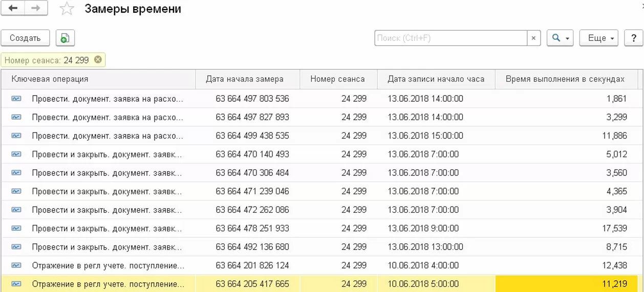This screenshot has width=644, height=292.
Task: Select execution time value 4,365
Action: click(617, 191)
